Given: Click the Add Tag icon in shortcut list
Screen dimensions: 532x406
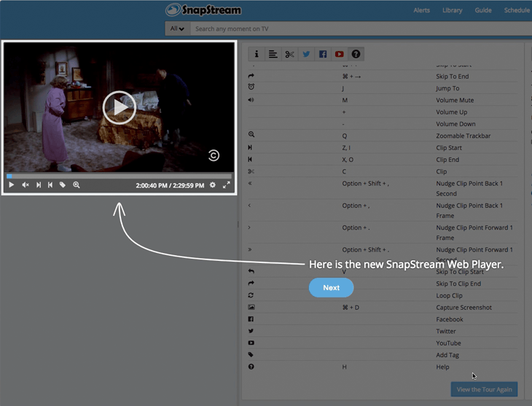Looking at the screenshot, I should point(251,355).
